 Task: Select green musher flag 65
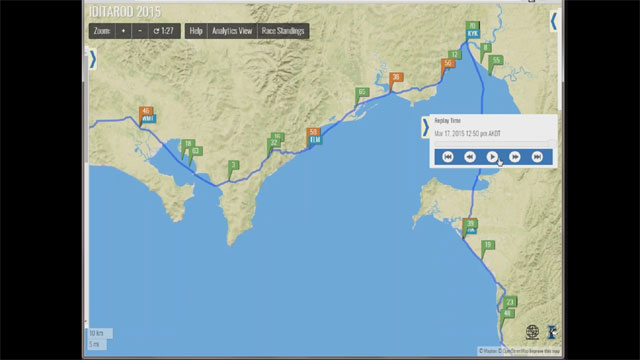tap(362, 92)
